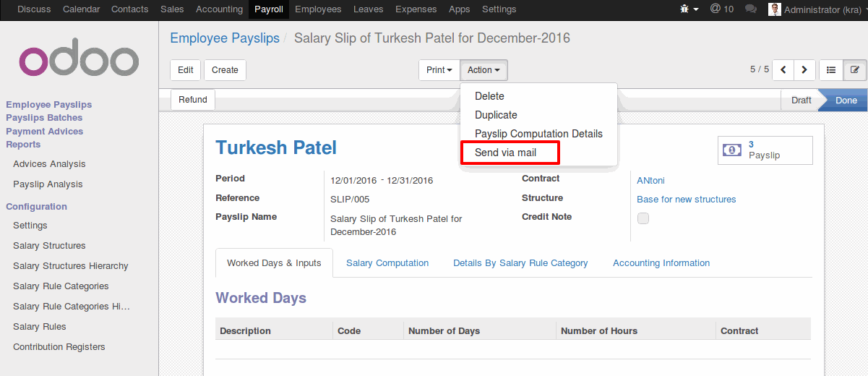Viewport: 868px width, 376px height.
Task: Open Salary Rule Categories in sidebar
Action: [x=61, y=286]
